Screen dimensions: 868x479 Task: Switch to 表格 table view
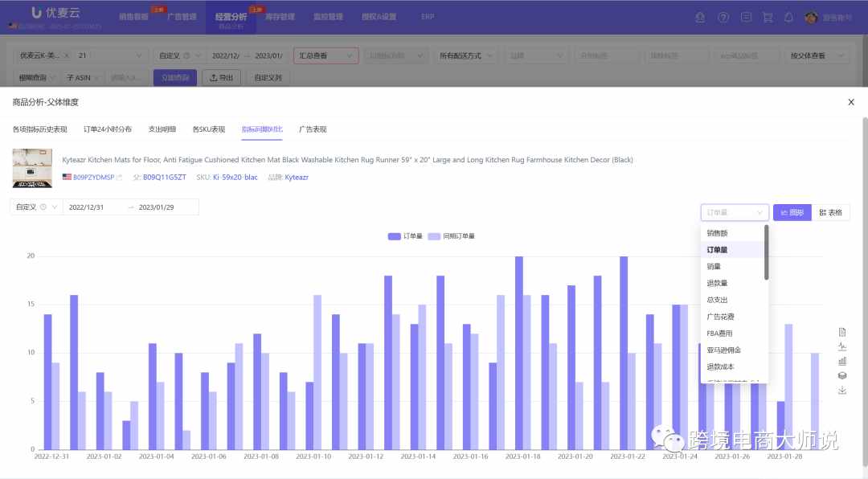pos(830,213)
